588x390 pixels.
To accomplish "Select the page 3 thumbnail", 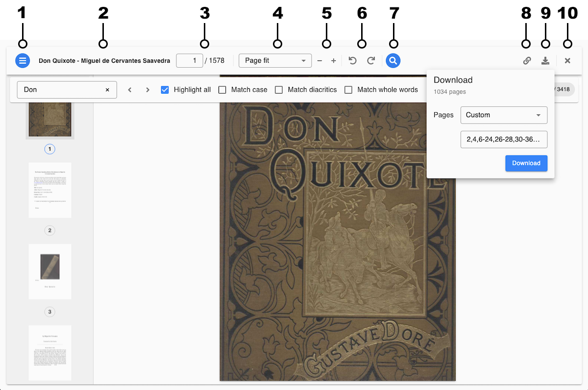I will point(50,272).
